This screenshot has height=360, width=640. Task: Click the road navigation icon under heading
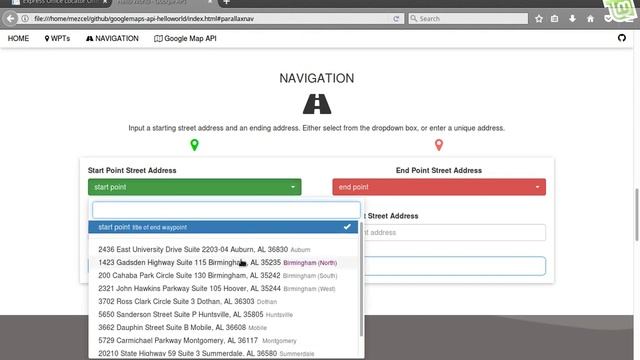pos(317,104)
